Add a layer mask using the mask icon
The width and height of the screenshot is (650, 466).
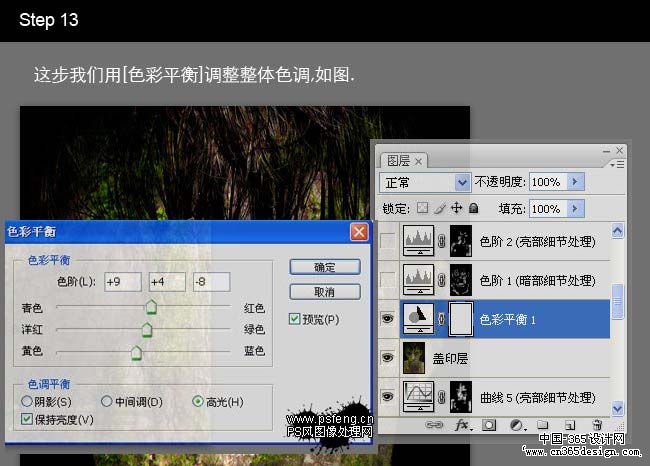tap(489, 425)
